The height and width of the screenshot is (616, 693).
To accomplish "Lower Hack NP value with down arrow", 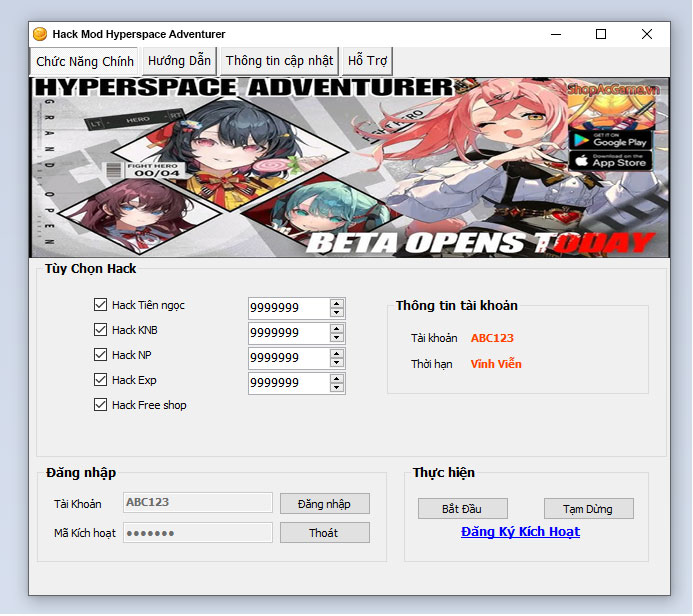I will tap(337, 363).
